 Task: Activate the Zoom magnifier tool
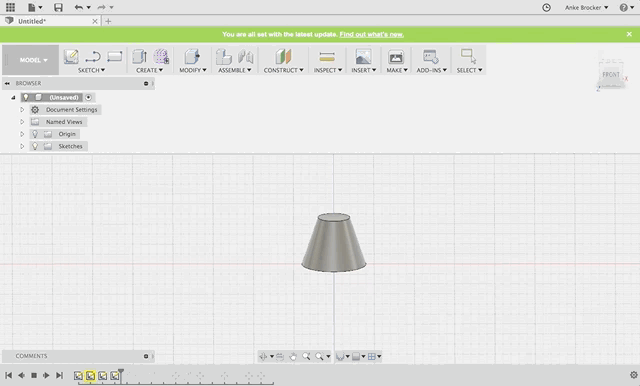click(x=306, y=357)
